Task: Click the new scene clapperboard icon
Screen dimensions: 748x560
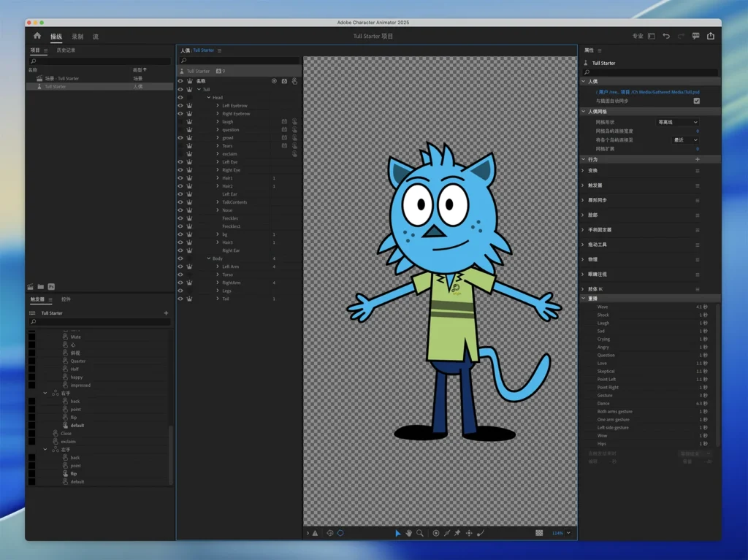Action: 31,287
